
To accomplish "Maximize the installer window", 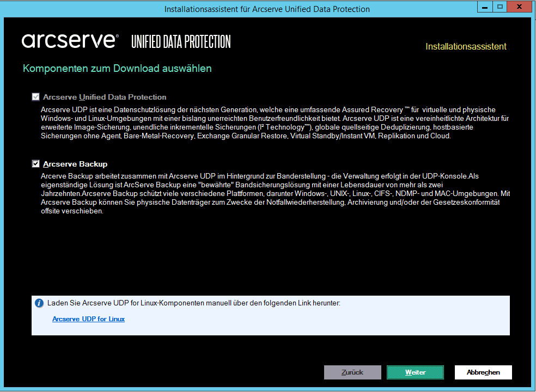I will pyautogui.click(x=500, y=7).
